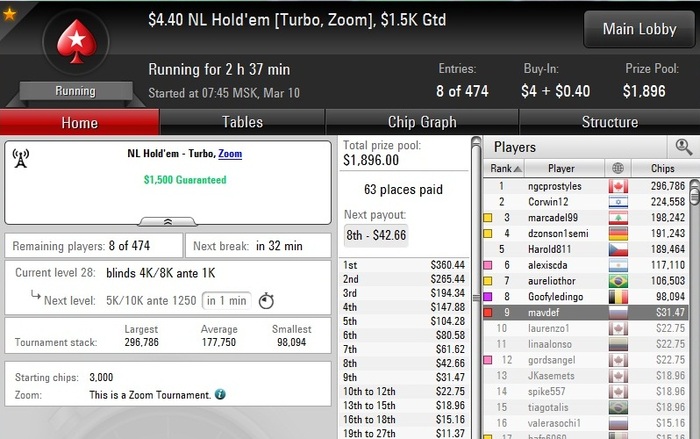Click the globe country column header

618,168
